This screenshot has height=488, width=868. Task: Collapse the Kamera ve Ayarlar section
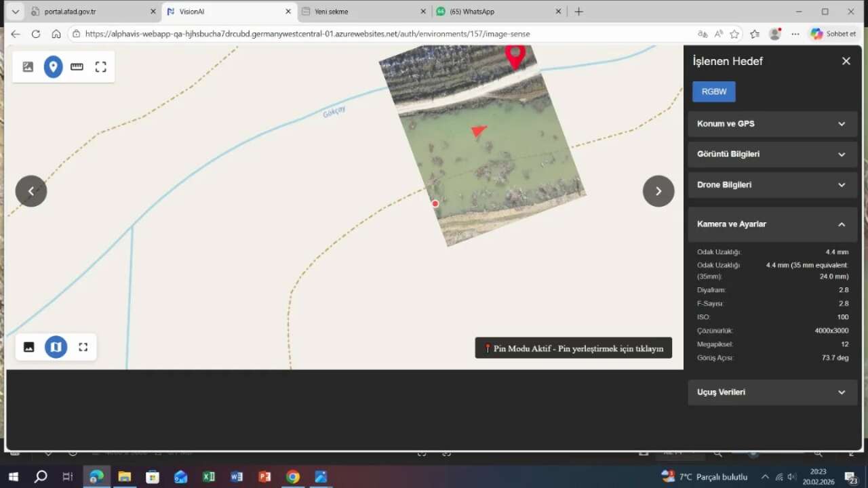click(772, 224)
